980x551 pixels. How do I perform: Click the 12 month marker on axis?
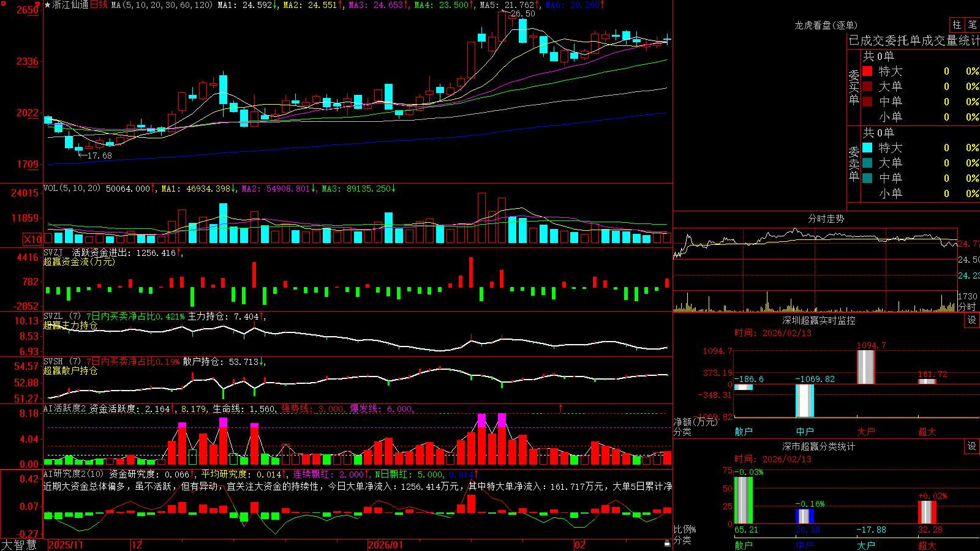tap(137, 545)
